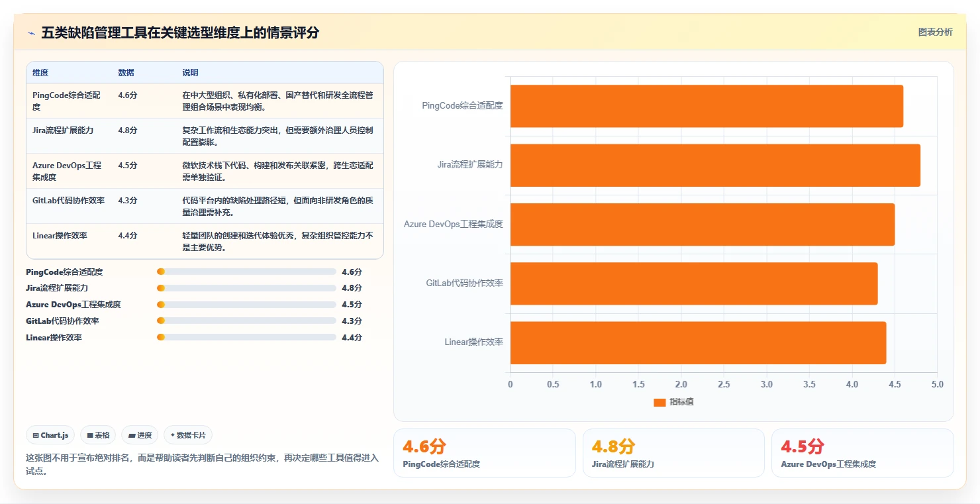Click the 4.4分 value in table
The image size is (980, 504).
pos(128,236)
